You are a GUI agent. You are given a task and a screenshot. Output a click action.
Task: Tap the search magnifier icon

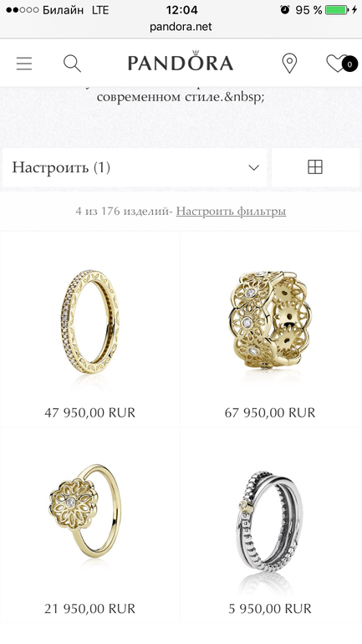point(72,64)
